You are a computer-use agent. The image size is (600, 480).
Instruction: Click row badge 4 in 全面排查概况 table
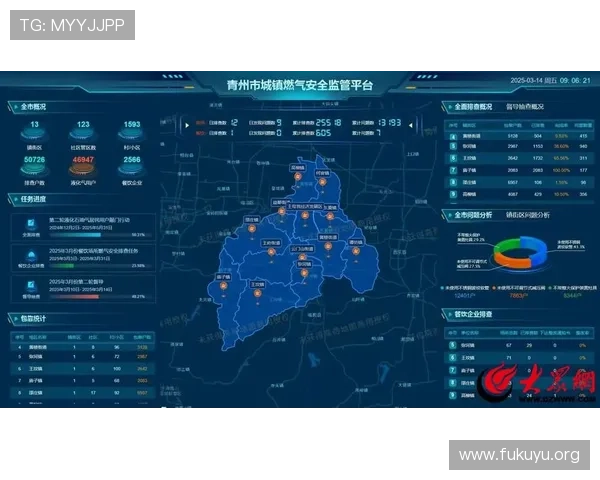point(453,136)
